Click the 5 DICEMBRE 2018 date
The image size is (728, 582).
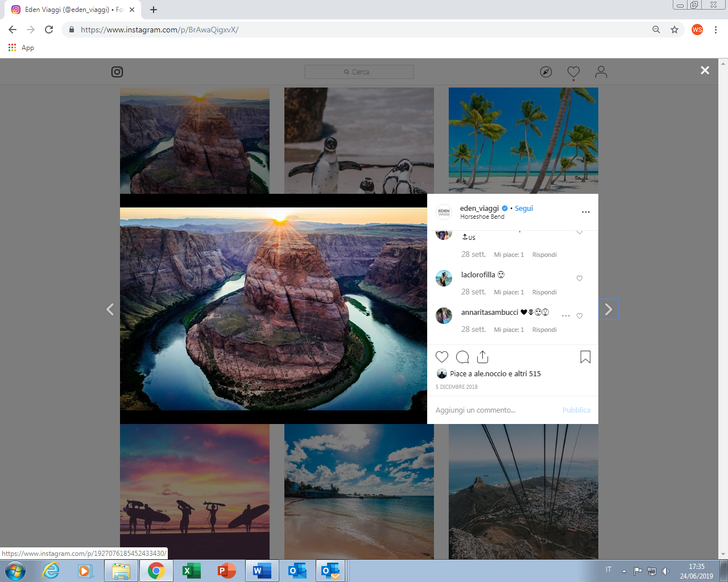point(457,387)
